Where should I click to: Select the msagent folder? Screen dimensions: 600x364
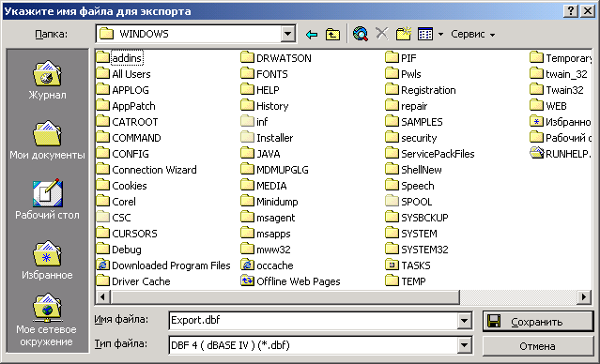pos(268,218)
